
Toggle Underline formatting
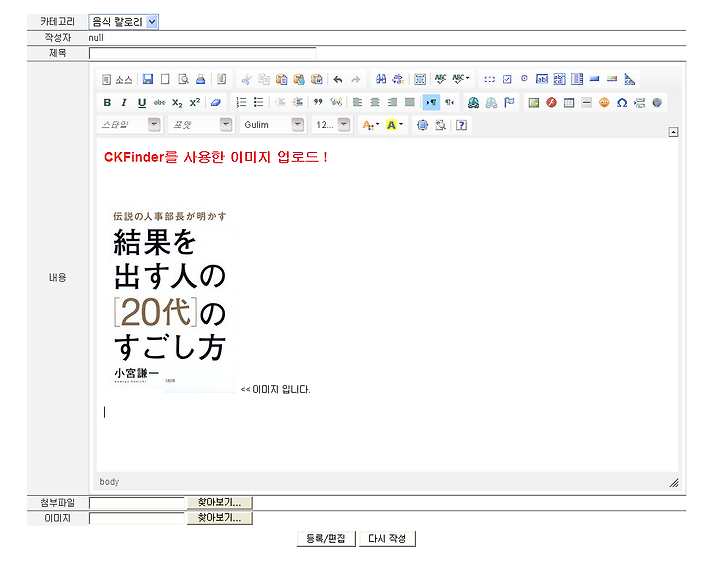pyautogui.click(x=142, y=102)
